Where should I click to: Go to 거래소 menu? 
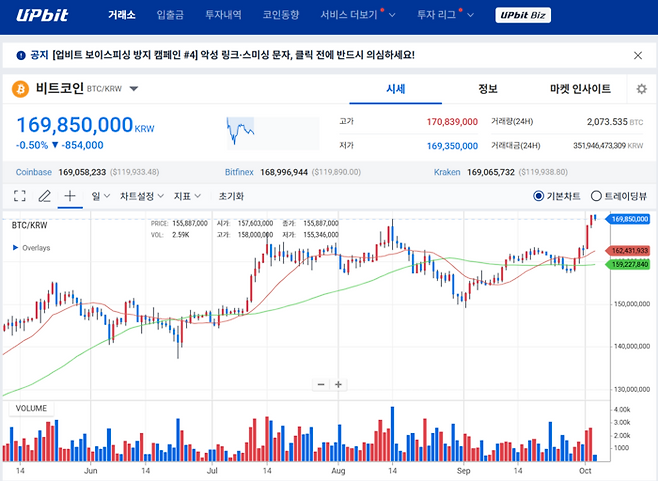(x=122, y=15)
